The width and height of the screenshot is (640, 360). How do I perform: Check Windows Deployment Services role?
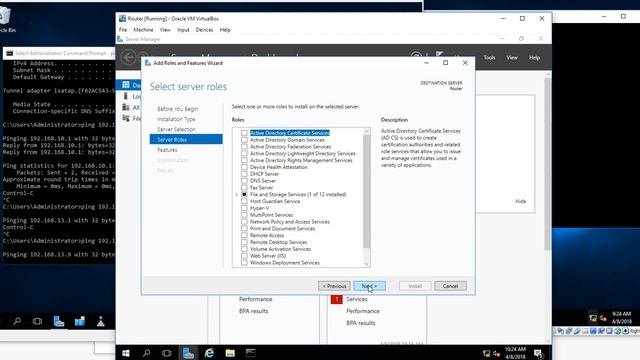click(x=244, y=263)
